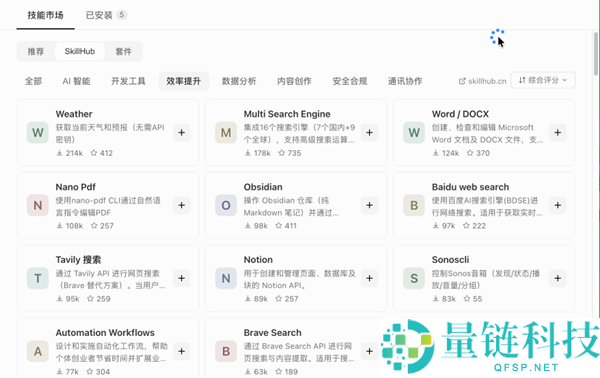Open the Word / DOCX title
This screenshot has width=600, height=378.
point(460,114)
